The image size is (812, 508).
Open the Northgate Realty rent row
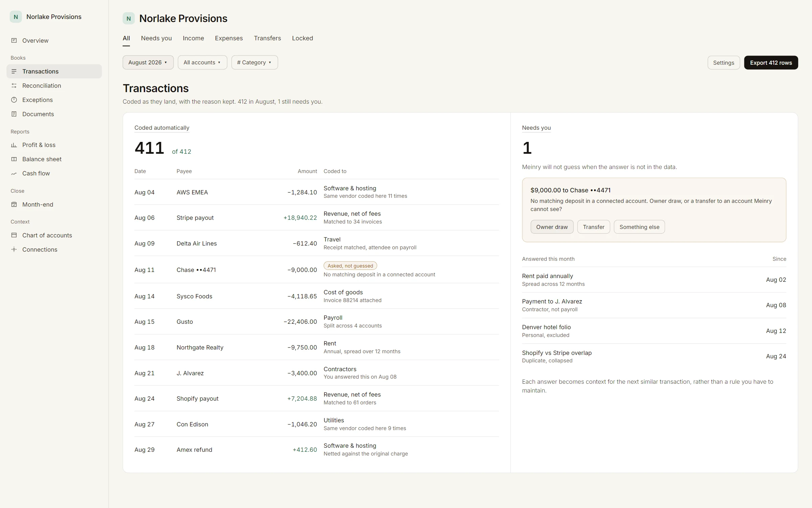point(316,347)
